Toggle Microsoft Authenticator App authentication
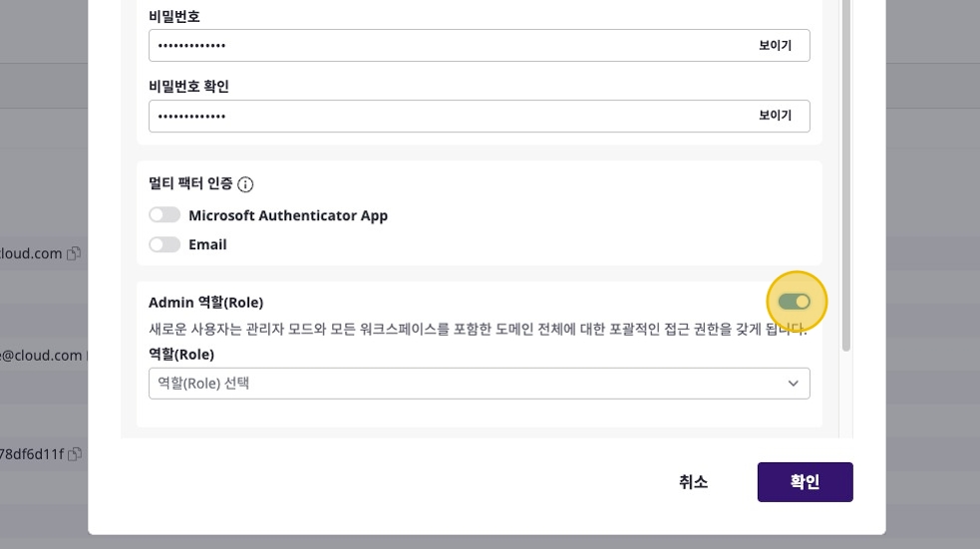This screenshot has height=549, width=980. point(164,215)
